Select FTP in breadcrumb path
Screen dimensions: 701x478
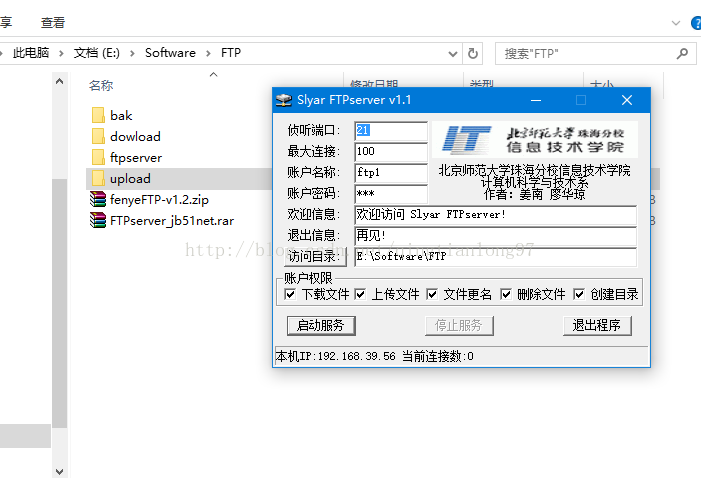tap(231, 53)
